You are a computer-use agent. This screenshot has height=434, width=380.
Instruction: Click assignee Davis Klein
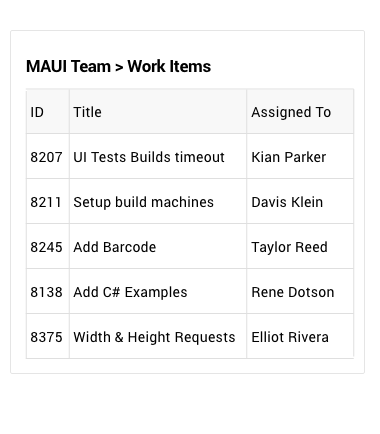287,202
